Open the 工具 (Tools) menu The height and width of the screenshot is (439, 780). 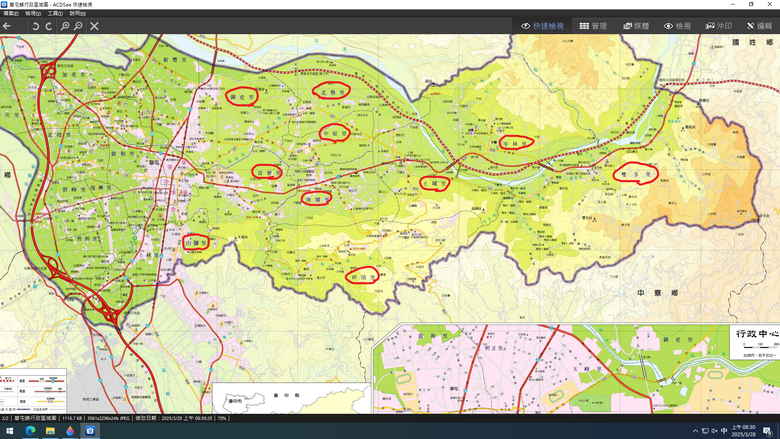(55, 13)
